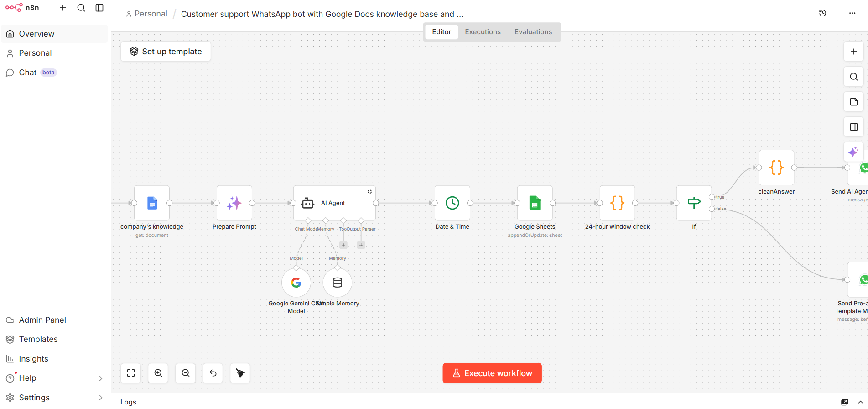Screen dimensions: 868x409
Task: Select the Simple Memory node
Action: [338, 283]
